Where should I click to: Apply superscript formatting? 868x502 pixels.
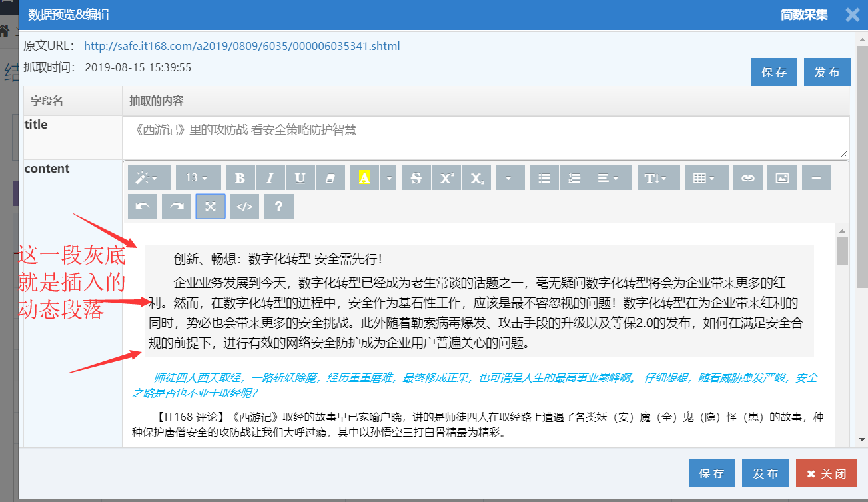click(446, 178)
